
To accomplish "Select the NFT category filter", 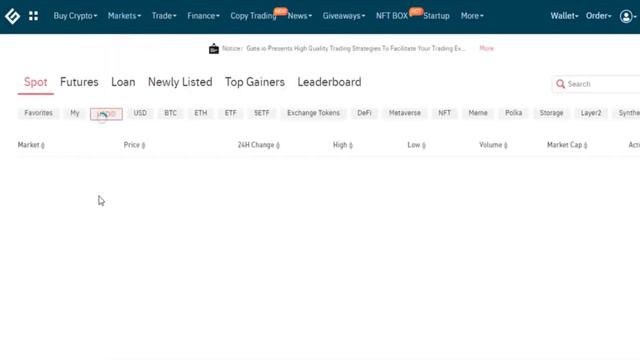I will (x=444, y=113).
